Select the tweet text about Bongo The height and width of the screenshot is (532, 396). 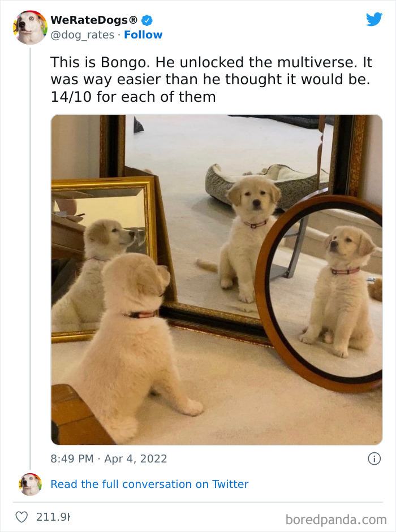coord(209,79)
